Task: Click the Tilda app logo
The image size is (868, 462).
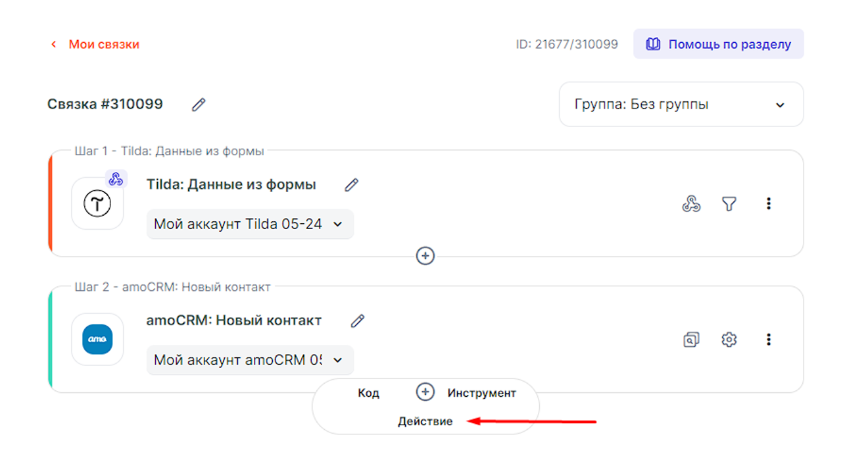Action: click(x=97, y=204)
